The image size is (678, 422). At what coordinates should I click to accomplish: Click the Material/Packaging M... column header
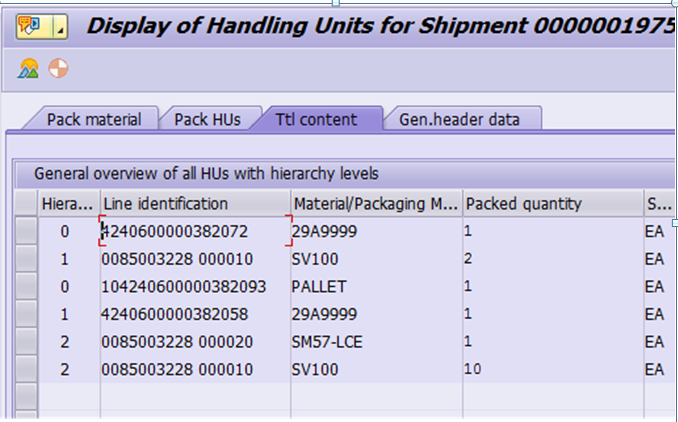(x=377, y=203)
